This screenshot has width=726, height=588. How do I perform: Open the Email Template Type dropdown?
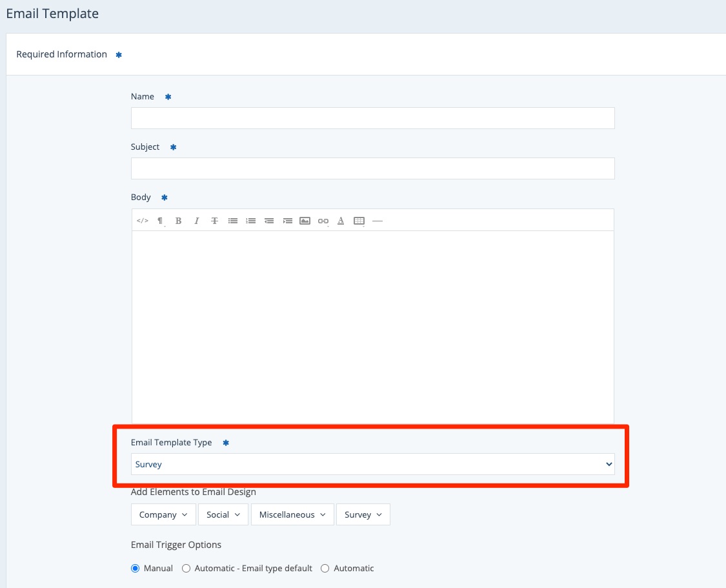(372, 464)
